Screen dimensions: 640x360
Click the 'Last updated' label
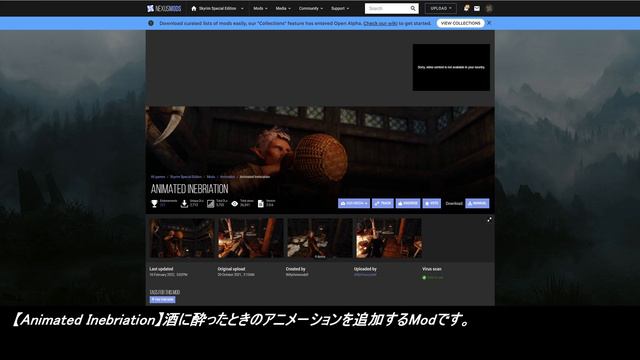[x=161, y=269]
